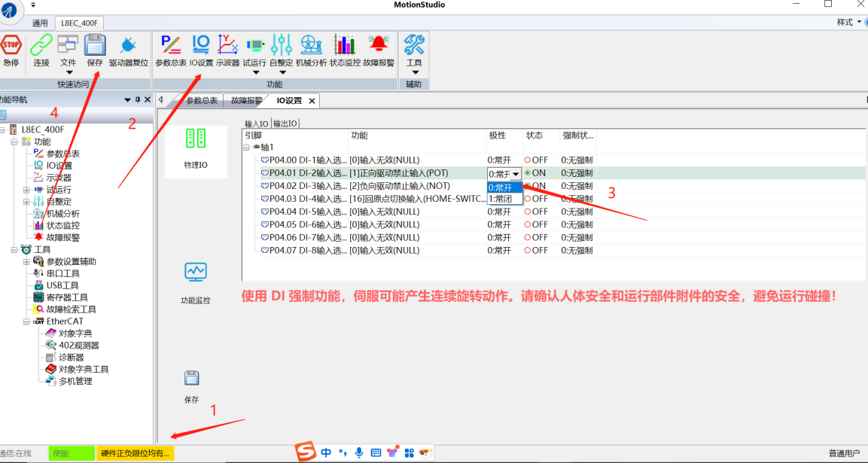
Task: Expand the 试运行 dropdown arrow in ribbon
Action: [x=255, y=72]
